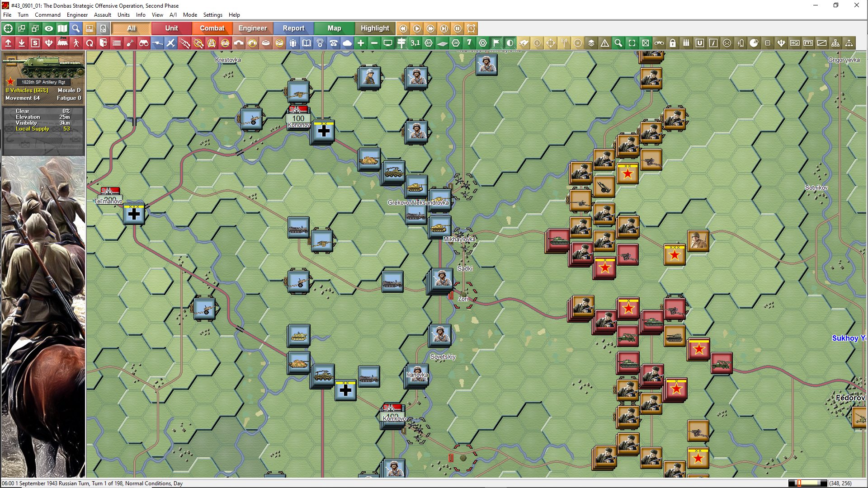Screen dimensions: 868x488
Task: Expand the Settings menu
Action: tap(212, 15)
